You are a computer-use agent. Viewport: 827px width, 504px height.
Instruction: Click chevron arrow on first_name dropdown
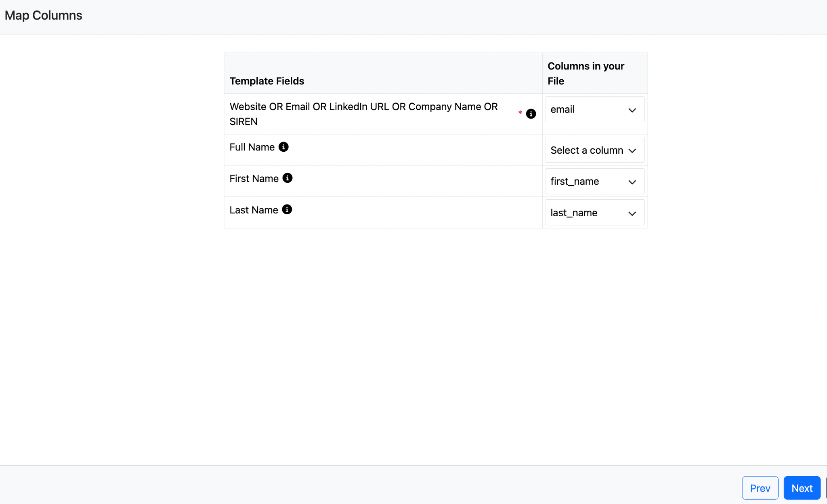[x=632, y=182]
